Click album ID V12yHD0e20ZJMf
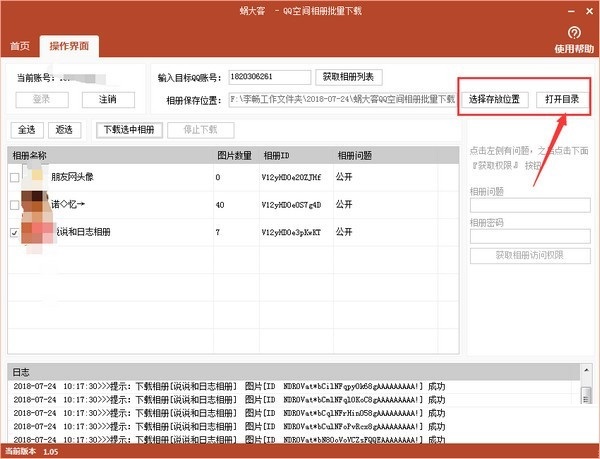The width and height of the screenshot is (600, 459). click(291, 177)
